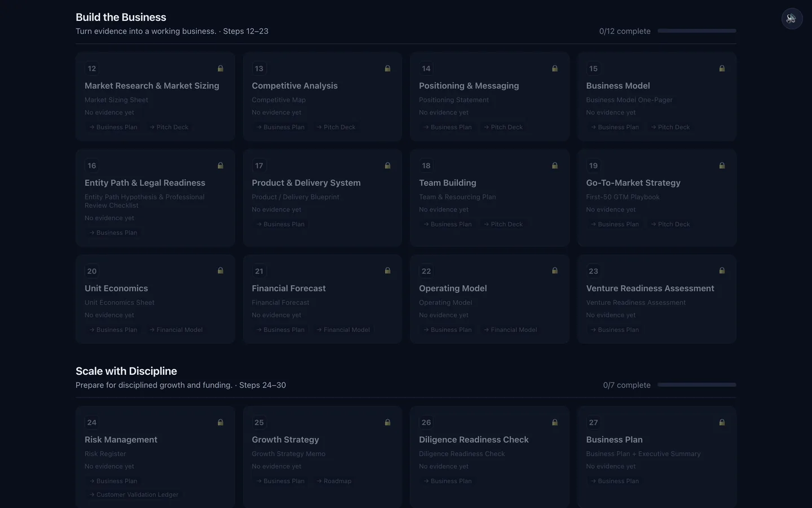Viewport: 812px width, 508px height.
Task: Click the lock icon on Competitive Analysis card
Action: pos(387,68)
